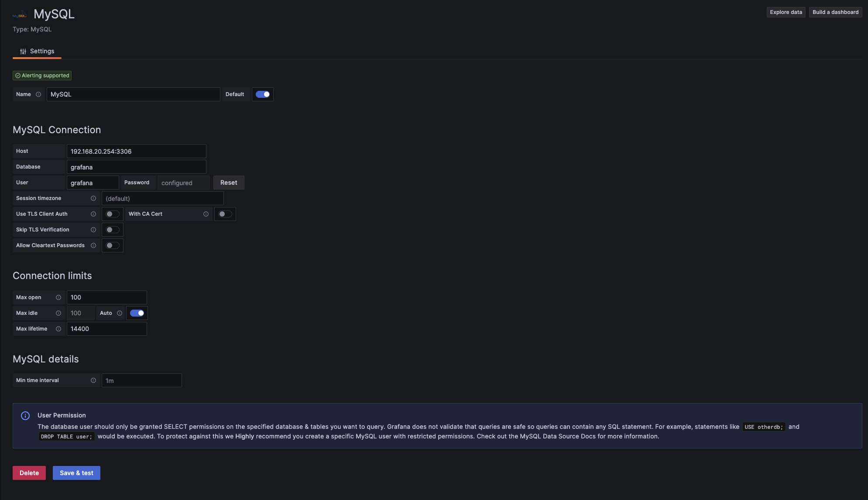Click the MySQL logo icon in header
868x500 pixels.
pos(20,14)
